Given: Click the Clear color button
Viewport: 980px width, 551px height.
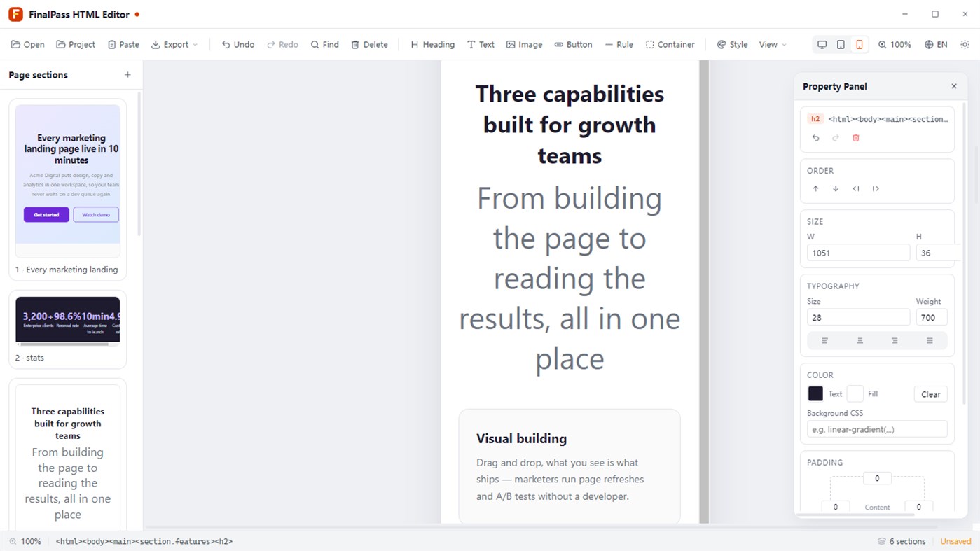Looking at the screenshot, I should [931, 394].
